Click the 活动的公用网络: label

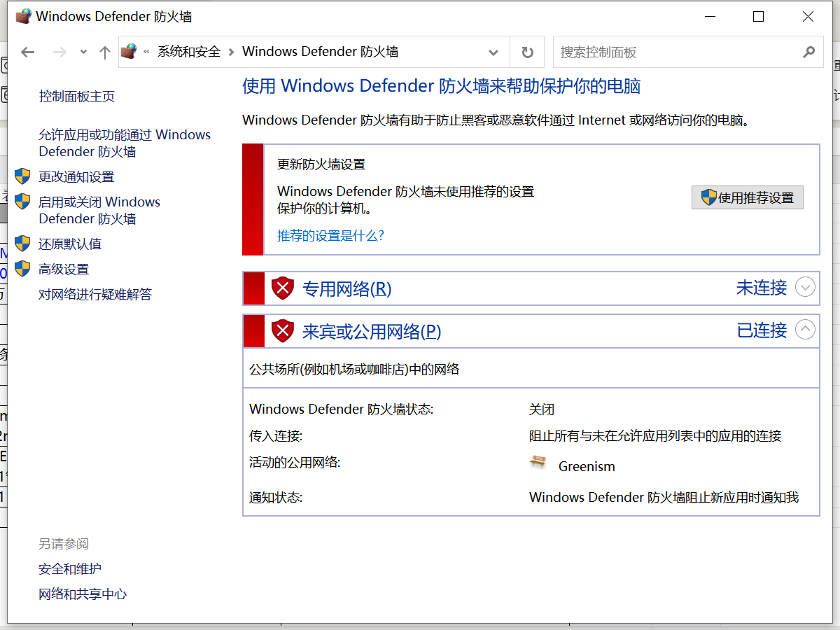click(x=295, y=462)
